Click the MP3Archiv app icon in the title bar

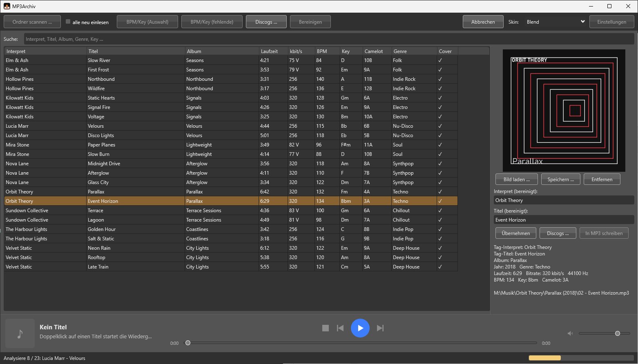pyautogui.click(x=7, y=6)
